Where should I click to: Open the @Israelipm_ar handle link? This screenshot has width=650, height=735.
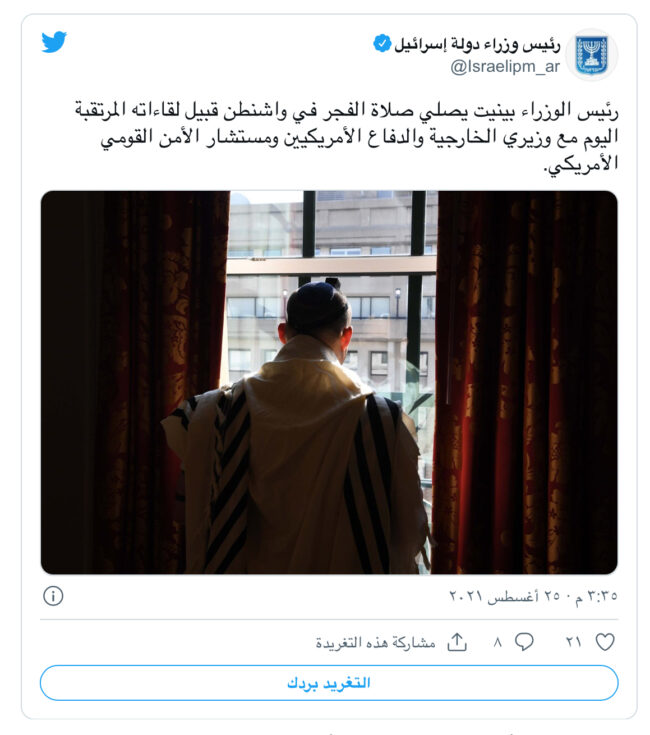(x=505, y=67)
